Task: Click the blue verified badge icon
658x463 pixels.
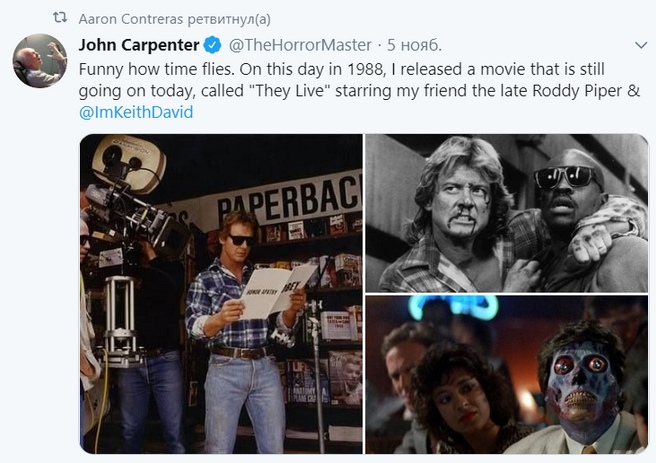Action: [x=212, y=45]
